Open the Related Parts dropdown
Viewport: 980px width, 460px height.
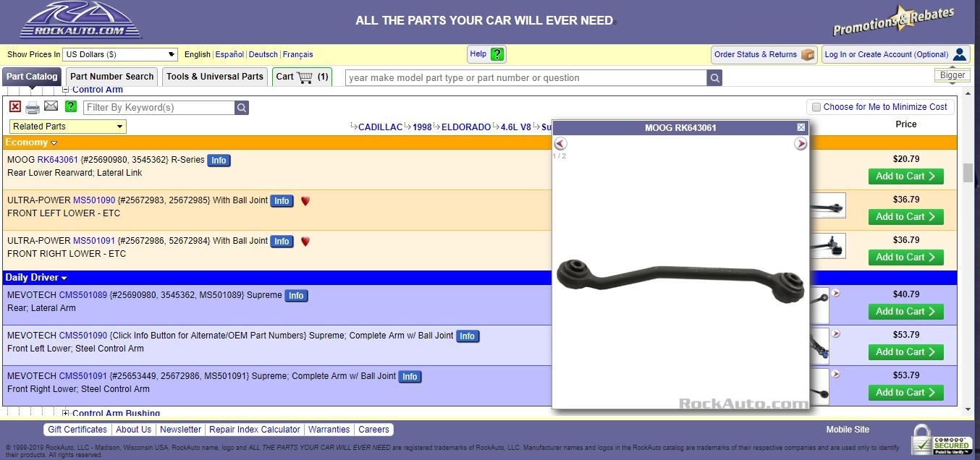click(68, 127)
